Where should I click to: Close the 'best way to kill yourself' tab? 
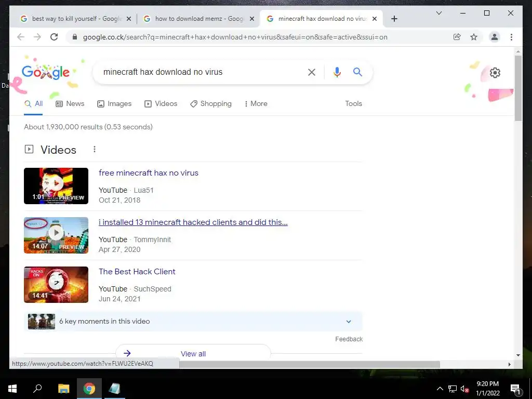tap(129, 19)
